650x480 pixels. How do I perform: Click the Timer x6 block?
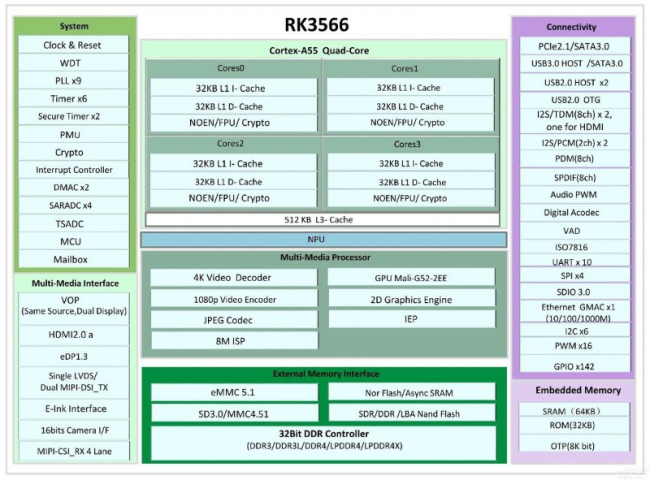pyautogui.click(x=73, y=99)
